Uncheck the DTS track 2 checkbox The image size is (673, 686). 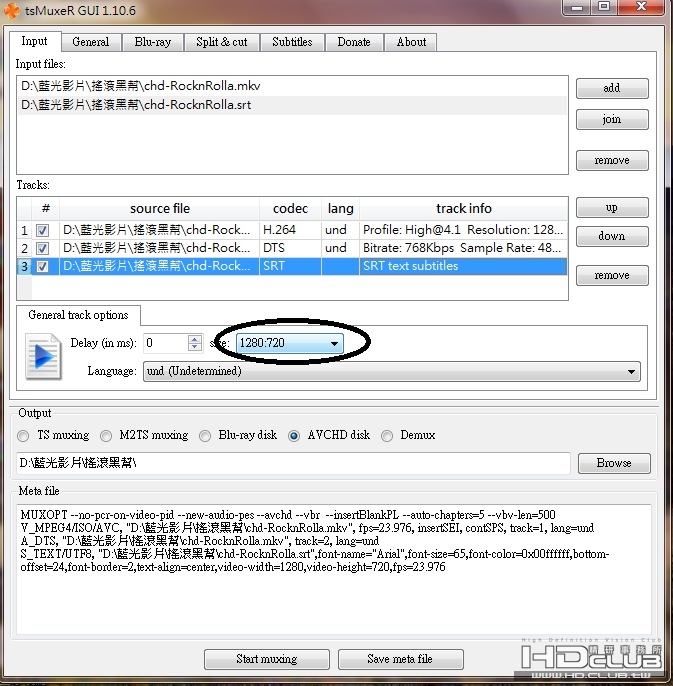[x=42, y=248]
